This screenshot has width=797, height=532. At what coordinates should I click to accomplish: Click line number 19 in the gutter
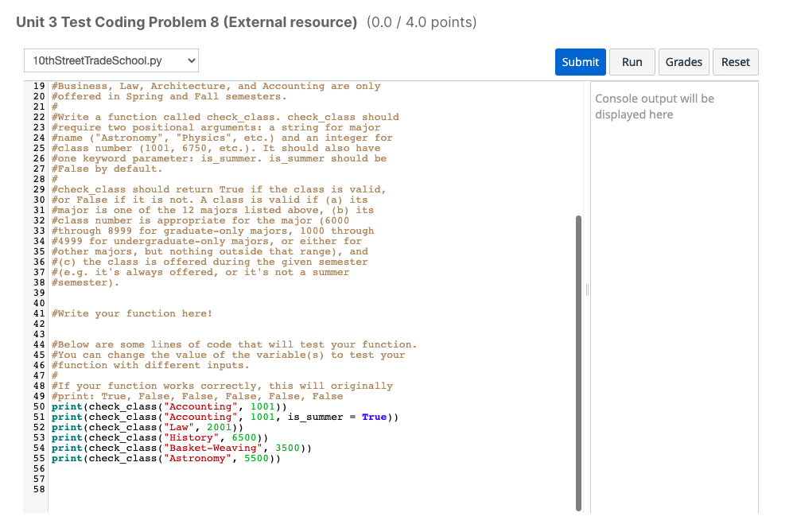(x=39, y=86)
